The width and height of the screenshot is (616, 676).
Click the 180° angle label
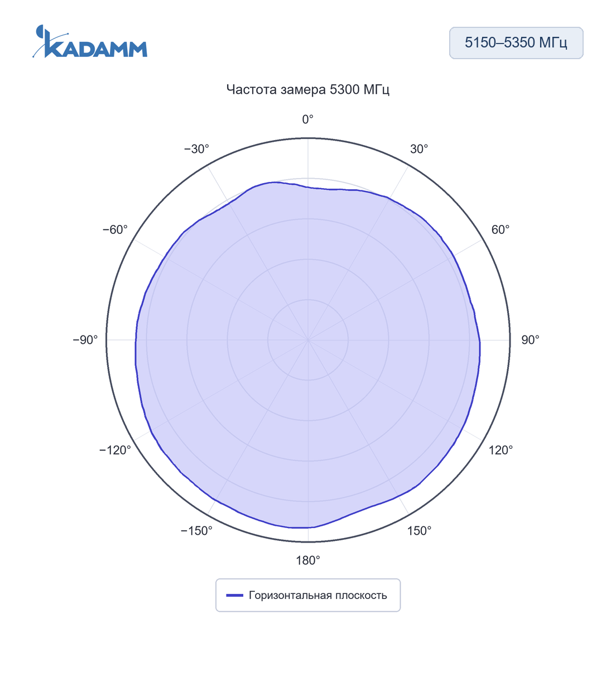(x=308, y=560)
